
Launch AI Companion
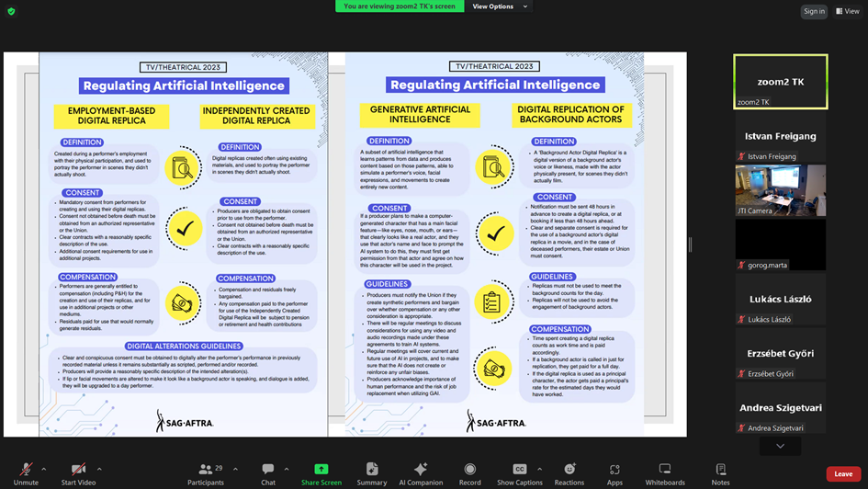421,474
